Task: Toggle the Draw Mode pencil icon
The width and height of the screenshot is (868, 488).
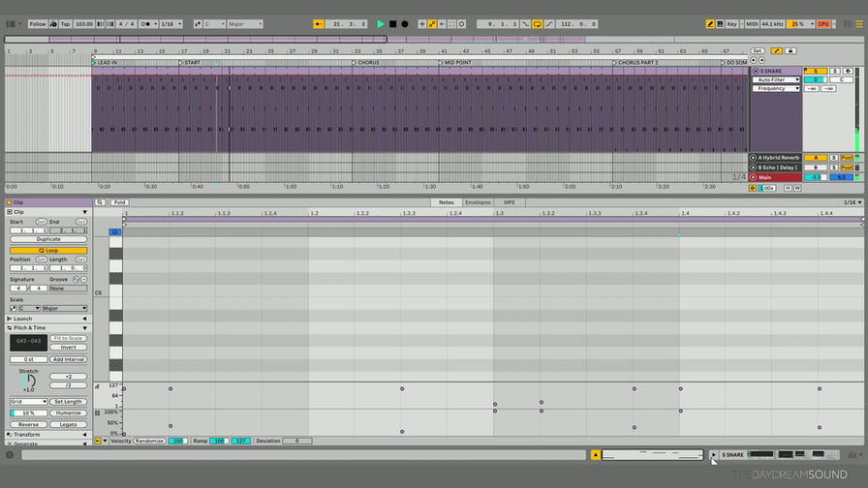Action: (710, 24)
